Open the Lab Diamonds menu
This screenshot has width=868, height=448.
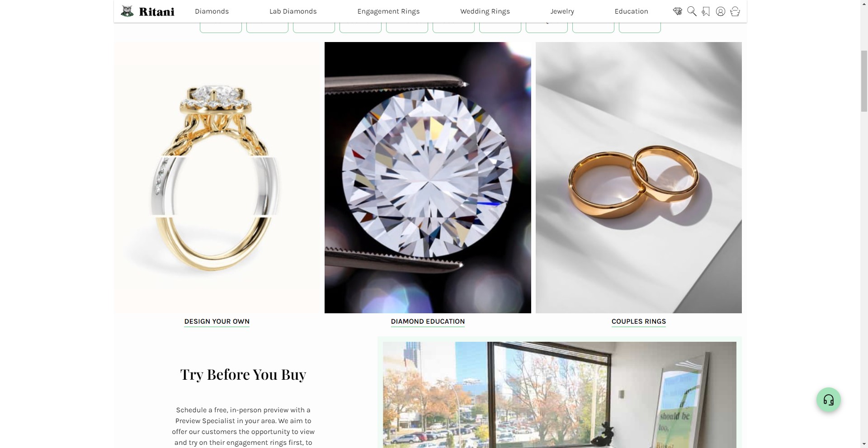[x=293, y=11]
